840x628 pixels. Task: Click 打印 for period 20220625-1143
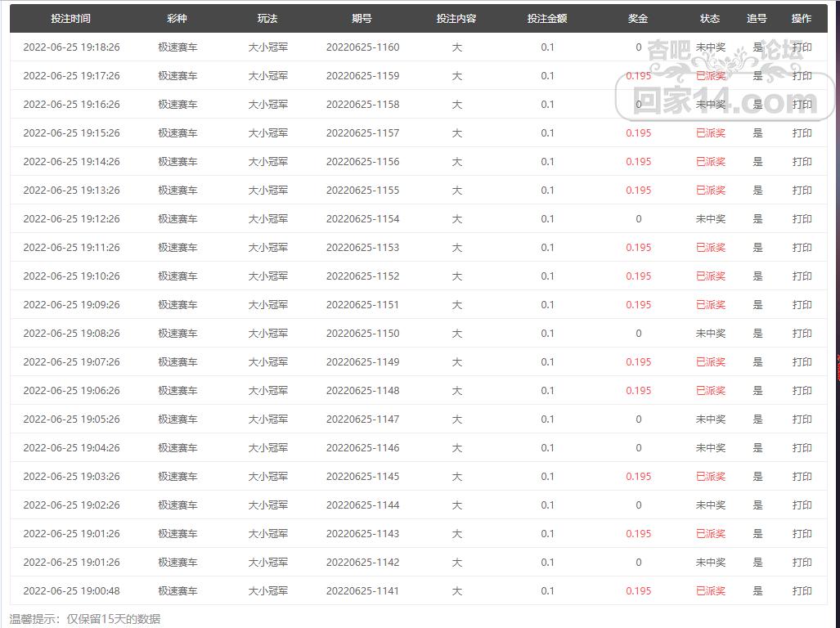(x=802, y=534)
